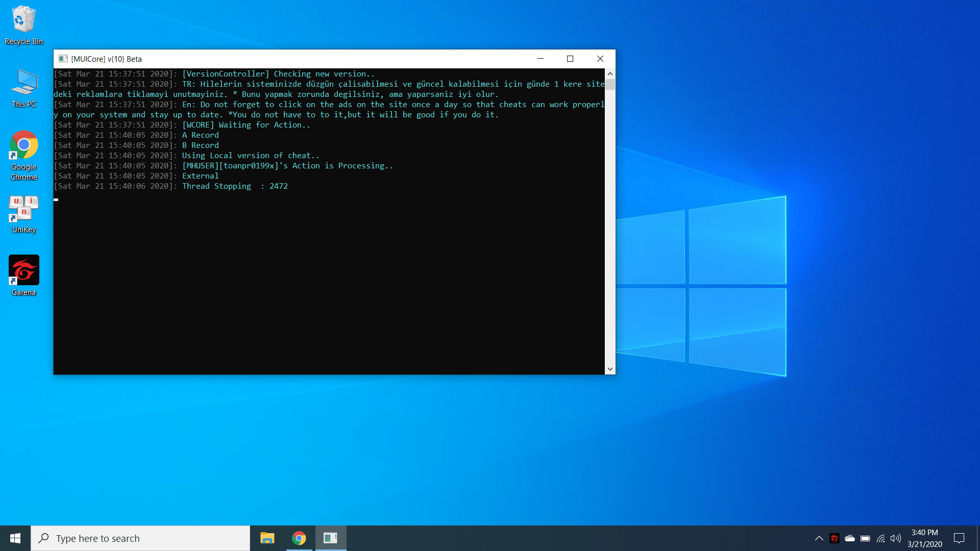Click the 'A Record' log entry

201,135
